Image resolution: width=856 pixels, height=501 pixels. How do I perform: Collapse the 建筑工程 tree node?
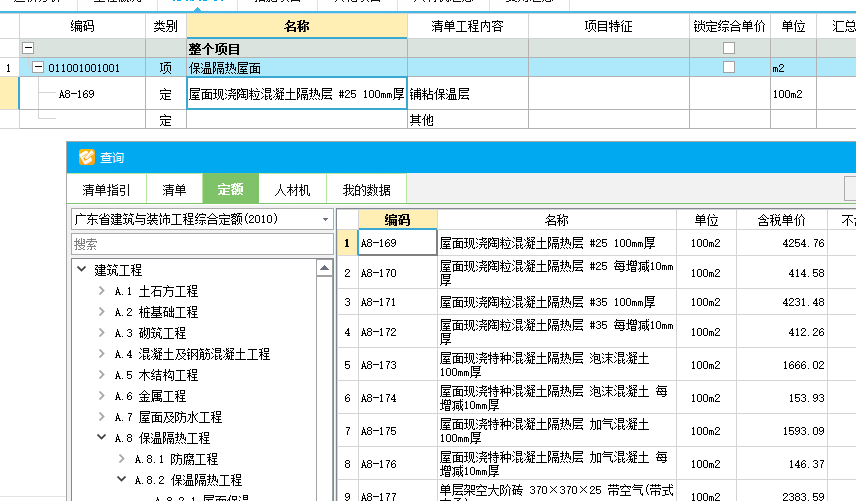pos(82,269)
